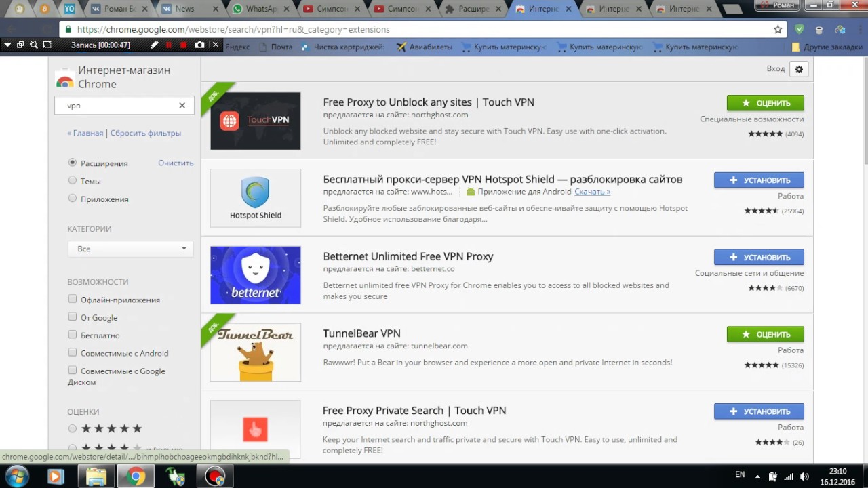This screenshot has height=488, width=868.
Task: Enable От Google checkbox
Action: 73,317
